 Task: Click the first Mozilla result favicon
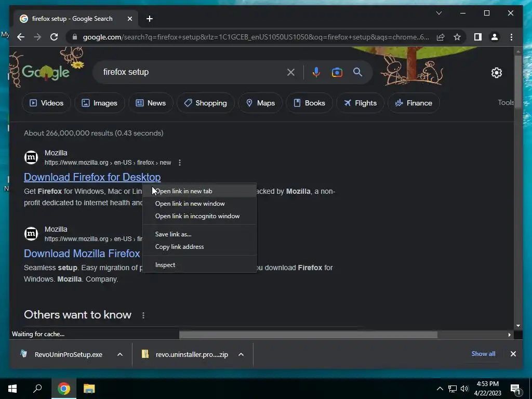coord(31,157)
